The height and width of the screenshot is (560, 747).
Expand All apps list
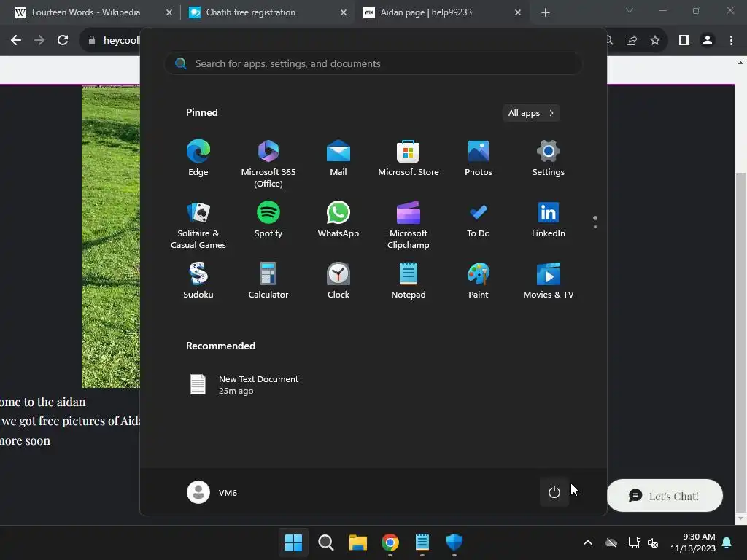[x=531, y=113]
